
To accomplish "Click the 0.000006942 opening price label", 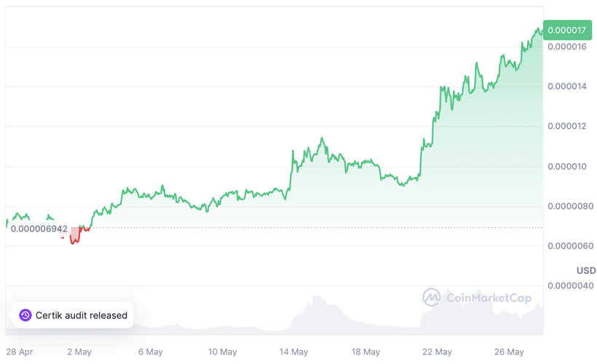I will [37, 229].
